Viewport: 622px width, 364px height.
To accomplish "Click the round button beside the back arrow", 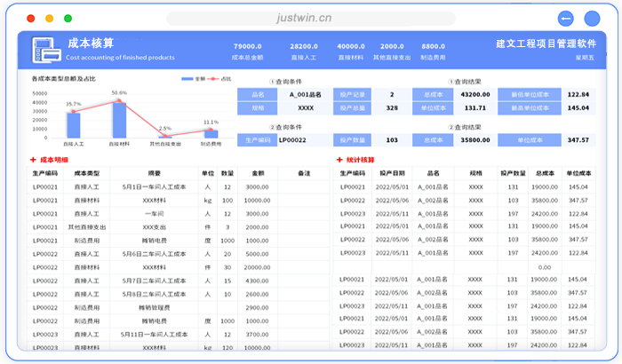I will click(590, 18).
